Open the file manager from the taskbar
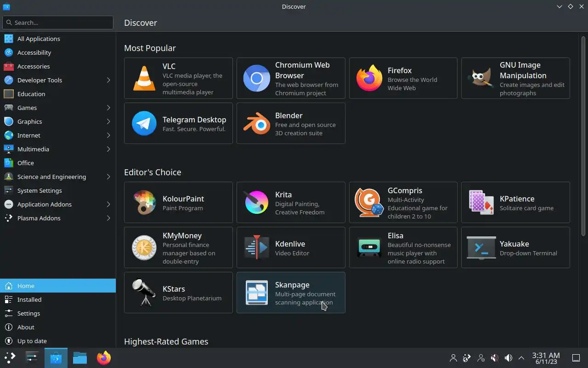The width and height of the screenshot is (588, 368). tap(80, 358)
